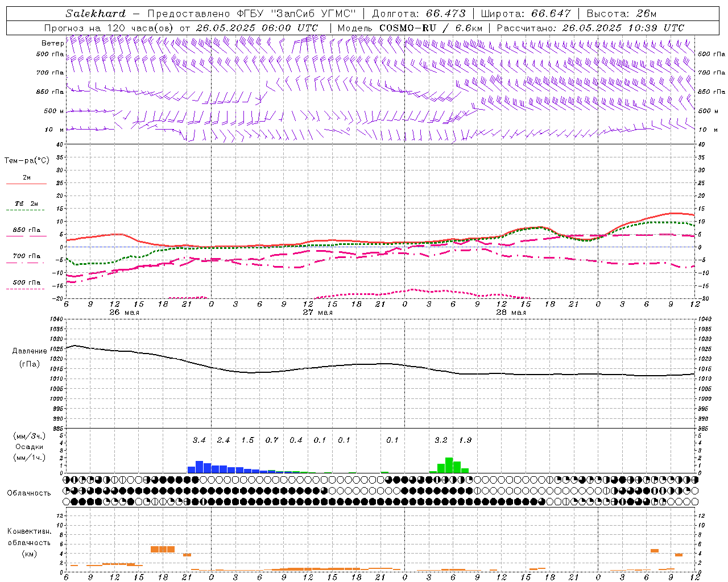Click the "0.7" precipitation total value
This screenshot has width=728, height=582.
pos(272,440)
